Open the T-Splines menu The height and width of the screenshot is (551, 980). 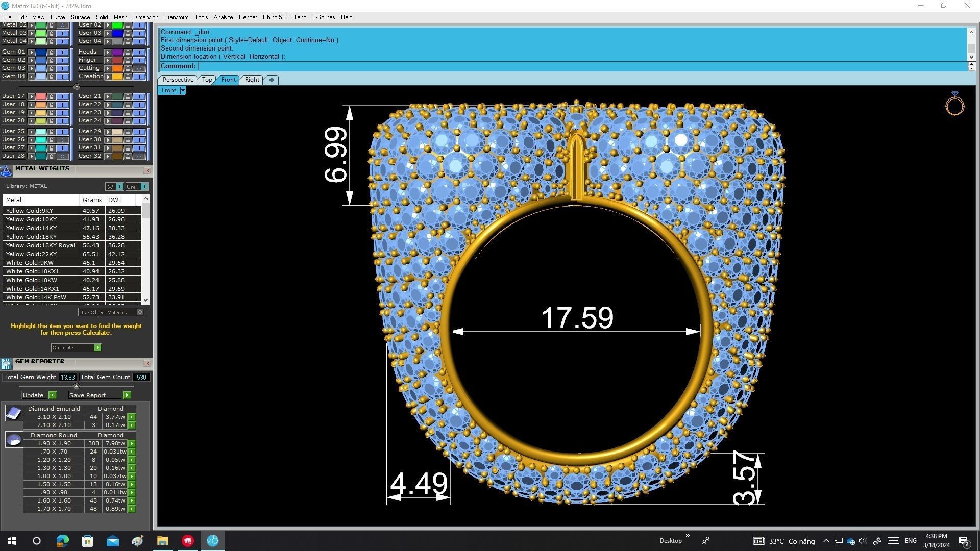(x=323, y=17)
